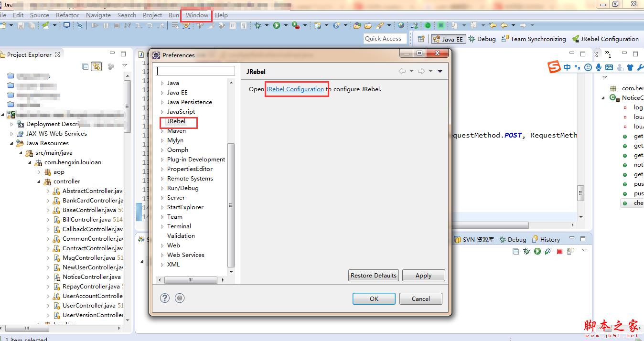644x341 pixels.
Task: Click the Run Last Tool with red toolbox icon
Action: (x=296, y=25)
